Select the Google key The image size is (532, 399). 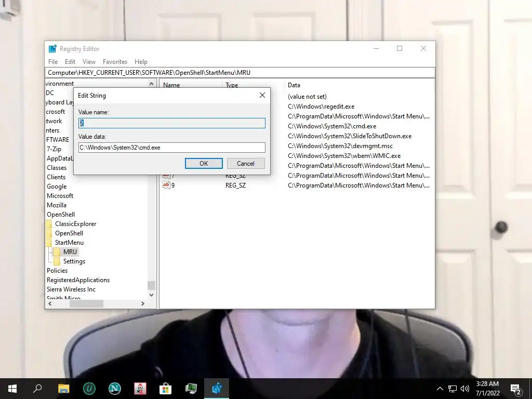pos(57,187)
